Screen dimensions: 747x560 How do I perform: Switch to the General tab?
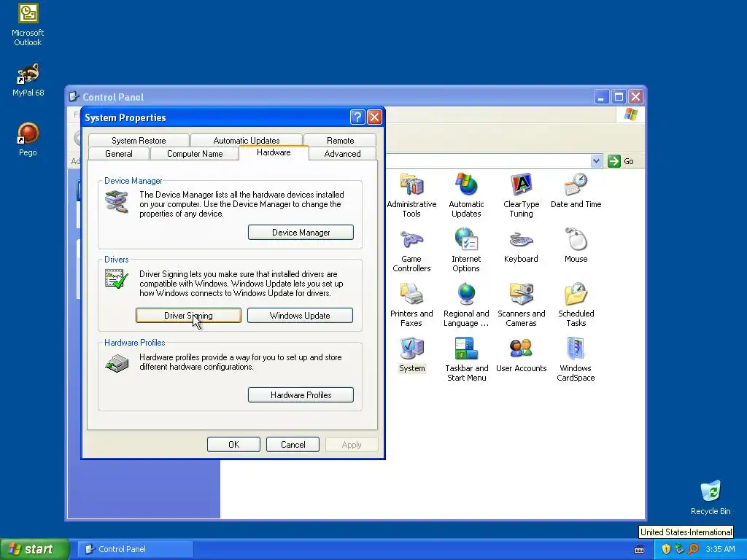click(119, 154)
